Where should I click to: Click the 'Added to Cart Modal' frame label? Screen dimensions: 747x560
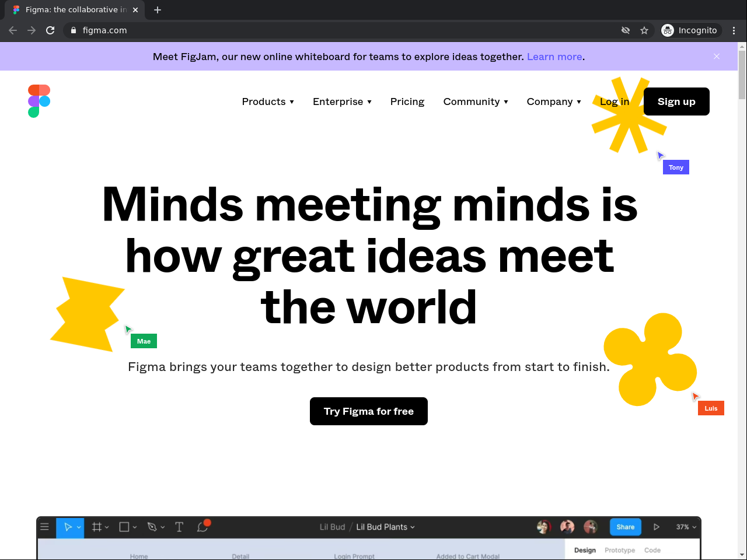(468, 556)
